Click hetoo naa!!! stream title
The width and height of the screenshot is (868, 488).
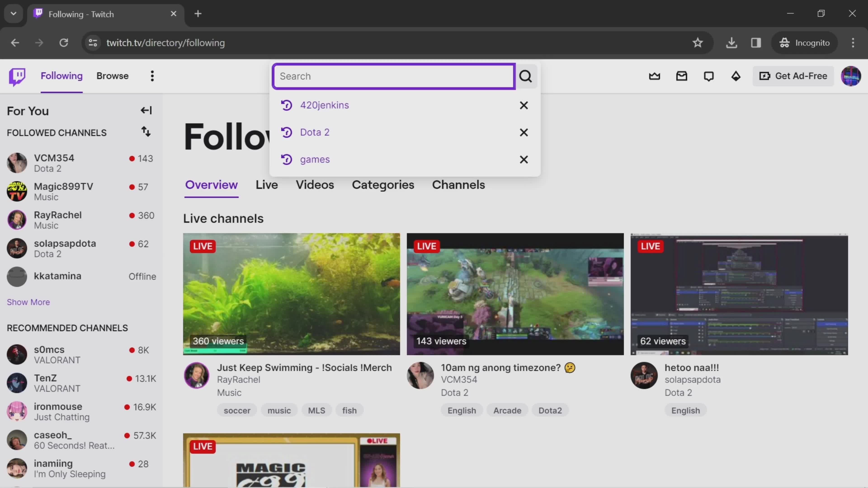pos(691,367)
